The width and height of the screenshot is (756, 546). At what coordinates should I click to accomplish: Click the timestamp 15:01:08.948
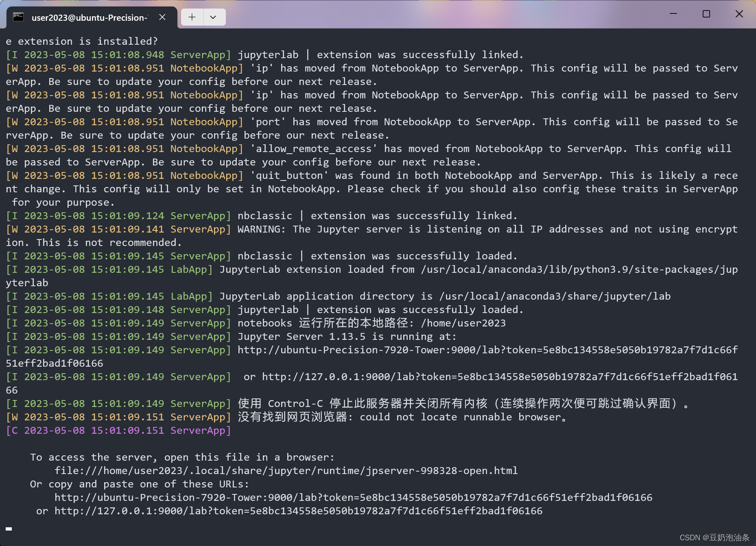pos(127,54)
